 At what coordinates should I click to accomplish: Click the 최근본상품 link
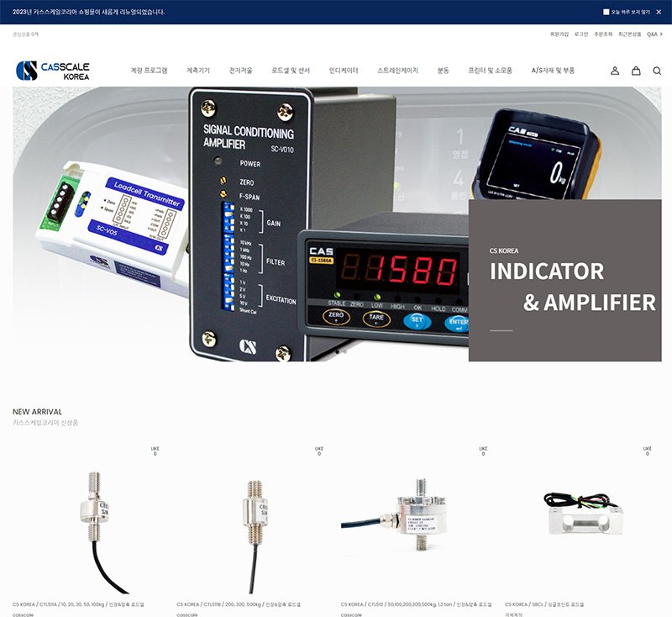tap(629, 34)
